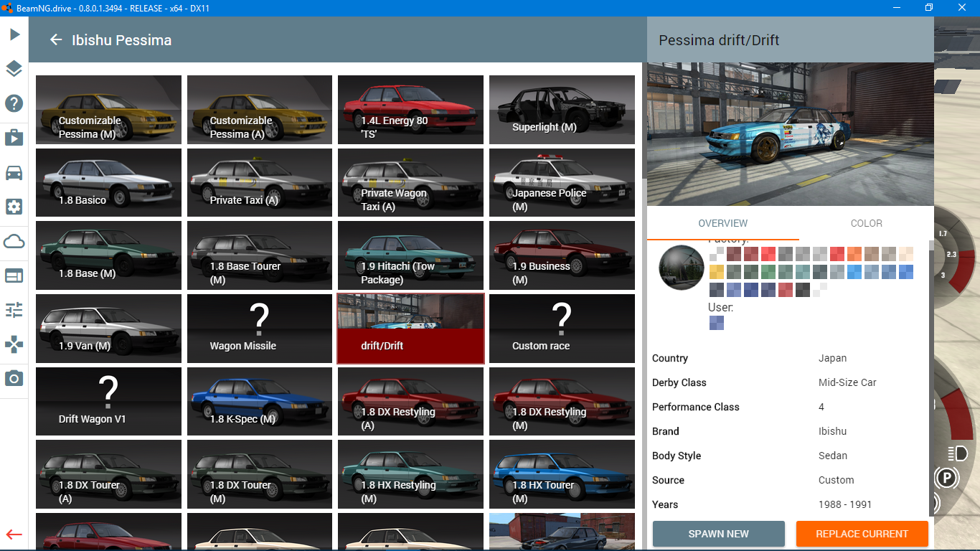Select the Customizable Pessima (A) configuration
The image size is (980, 551).
tap(260, 110)
